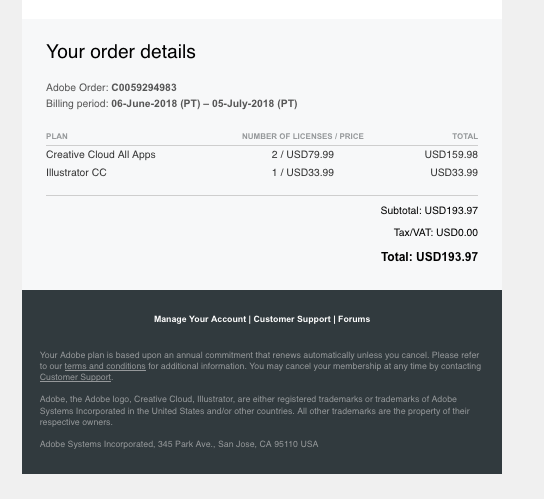Select the Adobe order number C0059294983

pos(144,87)
